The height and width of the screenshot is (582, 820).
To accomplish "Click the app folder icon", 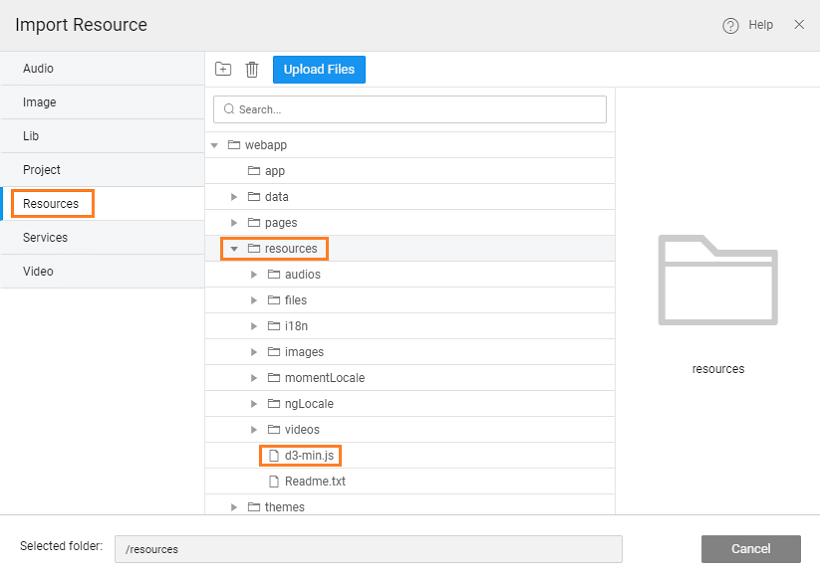I will (254, 171).
